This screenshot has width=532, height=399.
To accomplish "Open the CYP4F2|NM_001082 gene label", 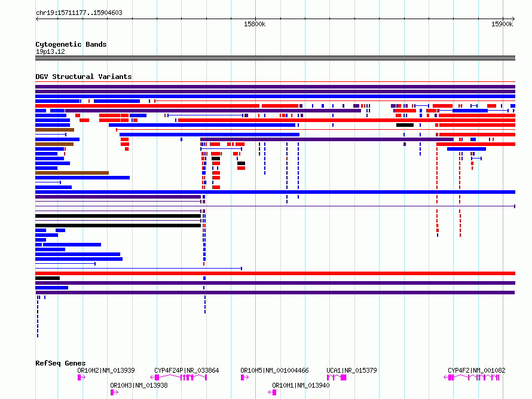I will [476, 370].
